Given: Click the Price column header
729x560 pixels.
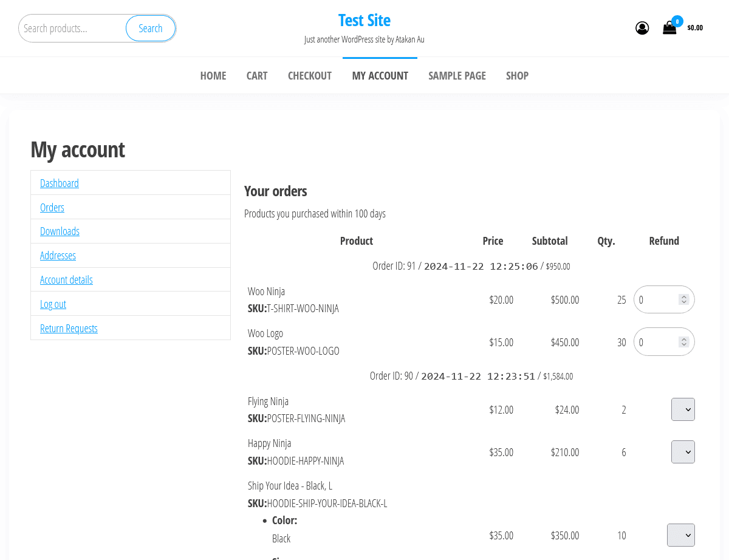Looking at the screenshot, I should click(x=493, y=241).
